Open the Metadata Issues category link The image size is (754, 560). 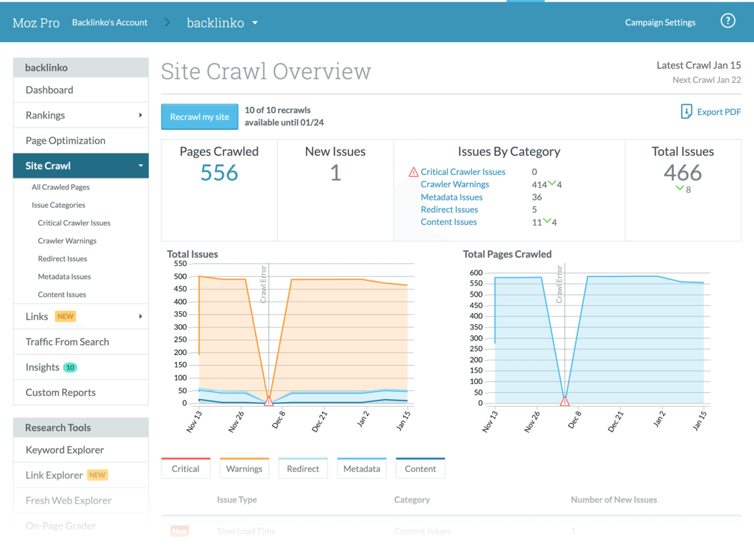click(452, 197)
